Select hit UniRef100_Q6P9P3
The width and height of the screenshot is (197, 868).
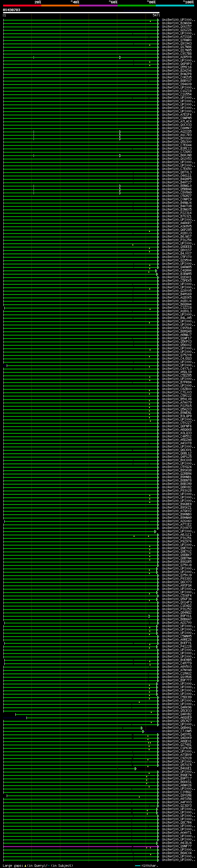(x=176, y=64)
